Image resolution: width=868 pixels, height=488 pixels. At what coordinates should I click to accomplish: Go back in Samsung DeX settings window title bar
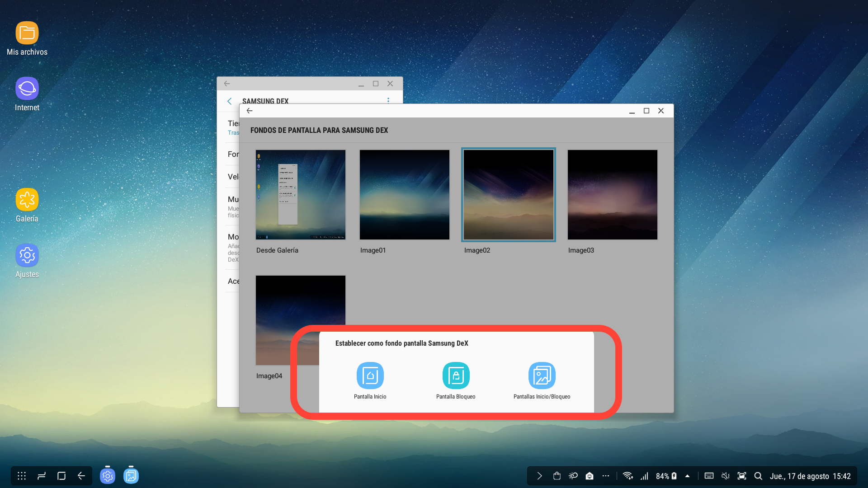(x=227, y=84)
